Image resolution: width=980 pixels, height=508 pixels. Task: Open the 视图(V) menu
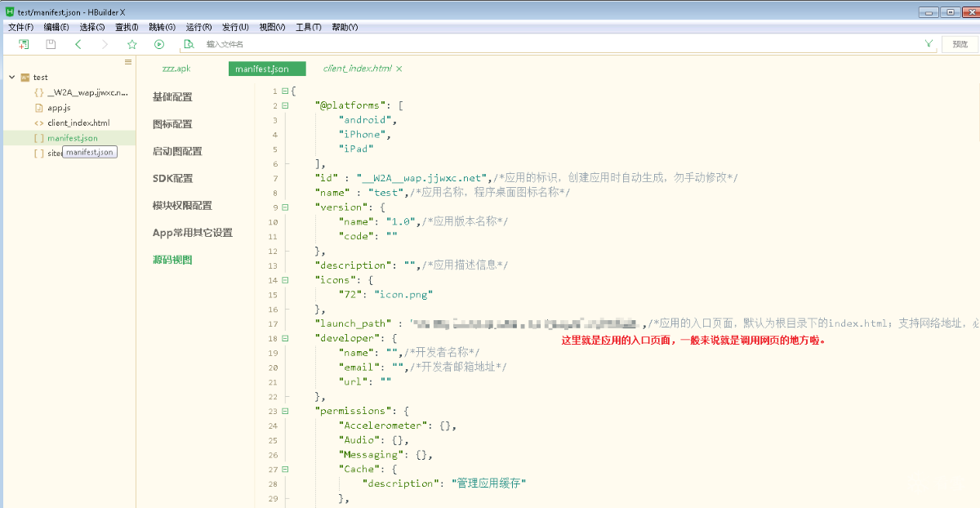(272, 27)
